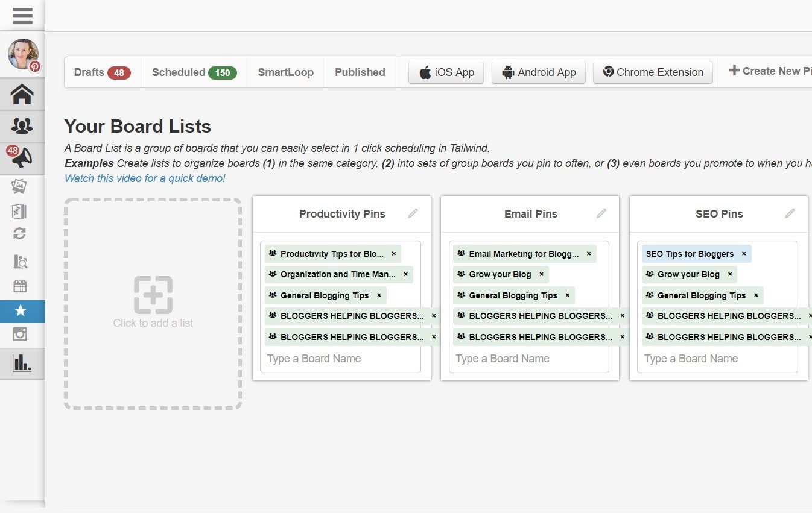The height and width of the screenshot is (513, 812).
Task: Edit the Email Pins list name
Action: [x=601, y=213]
